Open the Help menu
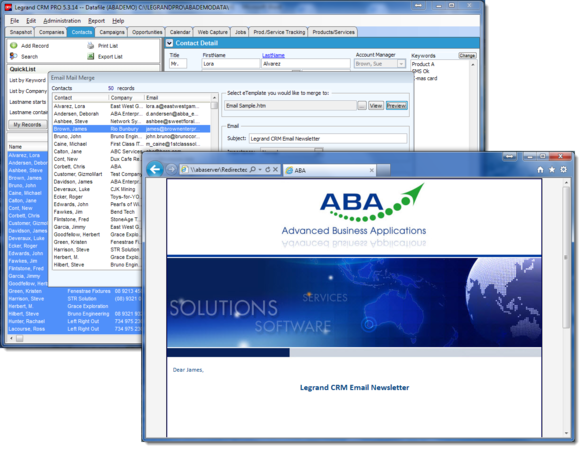 click(x=118, y=21)
